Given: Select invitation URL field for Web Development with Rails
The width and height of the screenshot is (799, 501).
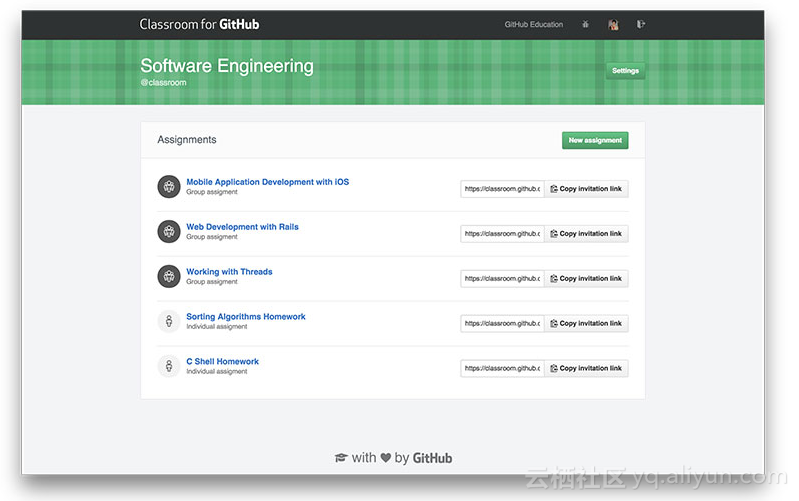Looking at the screenshot, I should (x=502, y=233).
